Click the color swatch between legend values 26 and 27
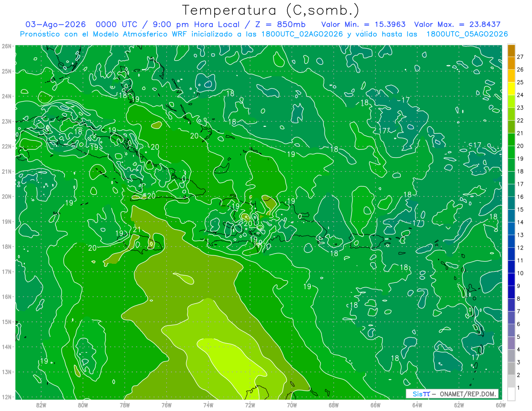Image resolution: width=532 pixels, height=411 pixels. click(x=511, y=63)
